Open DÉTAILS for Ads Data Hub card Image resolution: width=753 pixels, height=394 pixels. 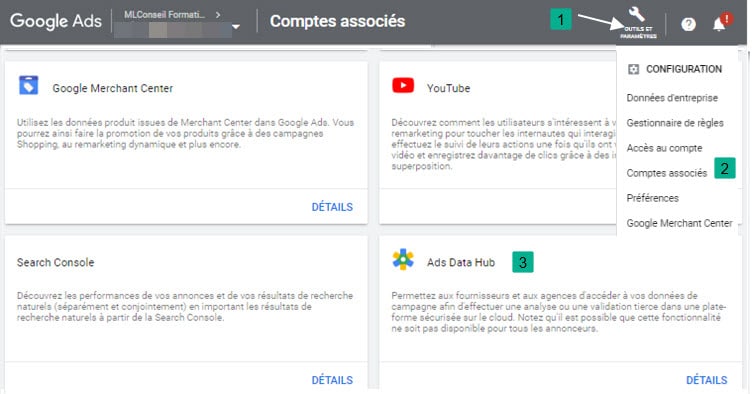click(706, 380)
